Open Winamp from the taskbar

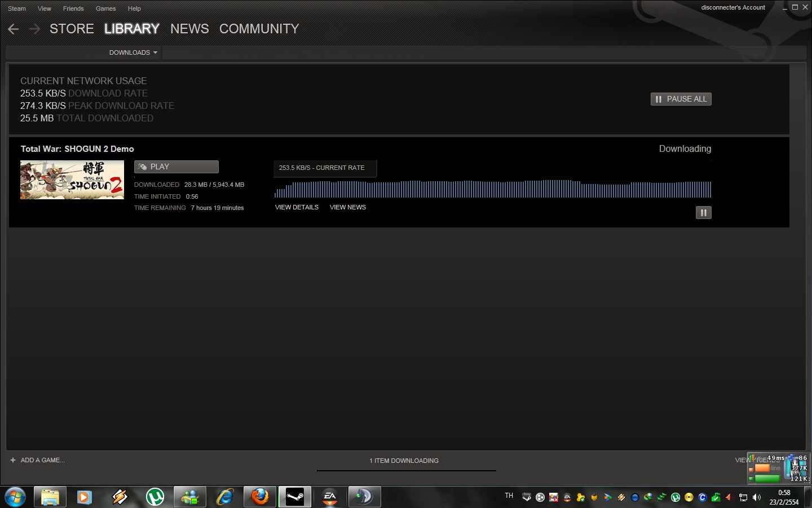coord(120,497)
